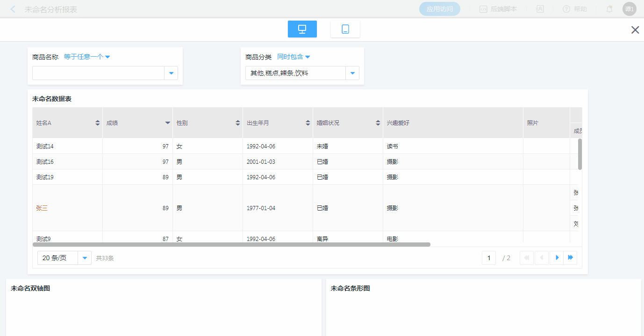Jump to the last page
The width and height of the screenshot is (644, 336).
click(571, 258)
